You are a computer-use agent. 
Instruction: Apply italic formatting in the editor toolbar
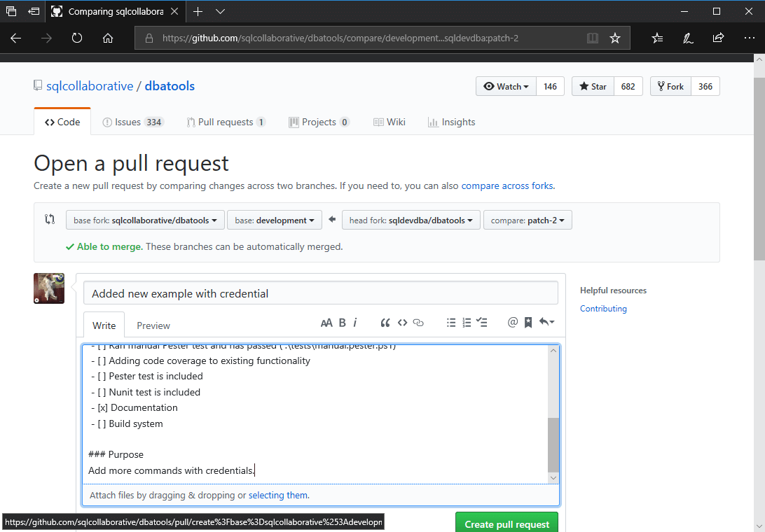tap(355, 323)
